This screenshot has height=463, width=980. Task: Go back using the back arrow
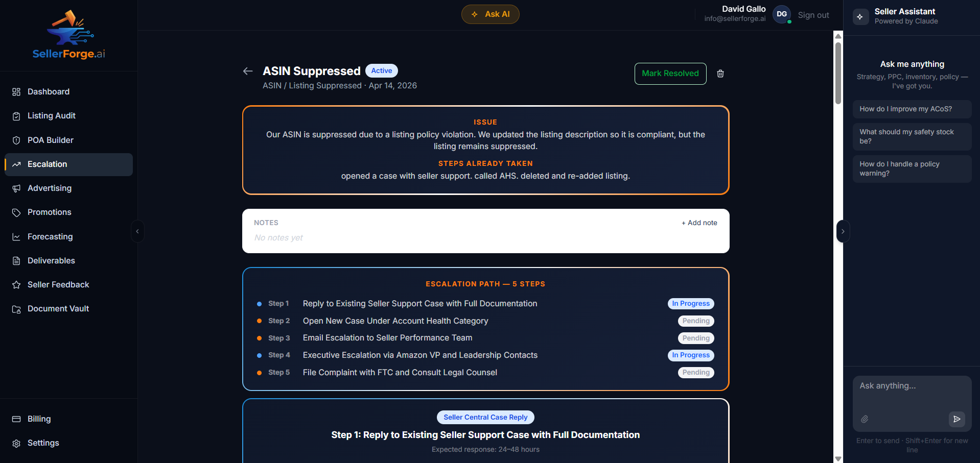pos(248,71)
